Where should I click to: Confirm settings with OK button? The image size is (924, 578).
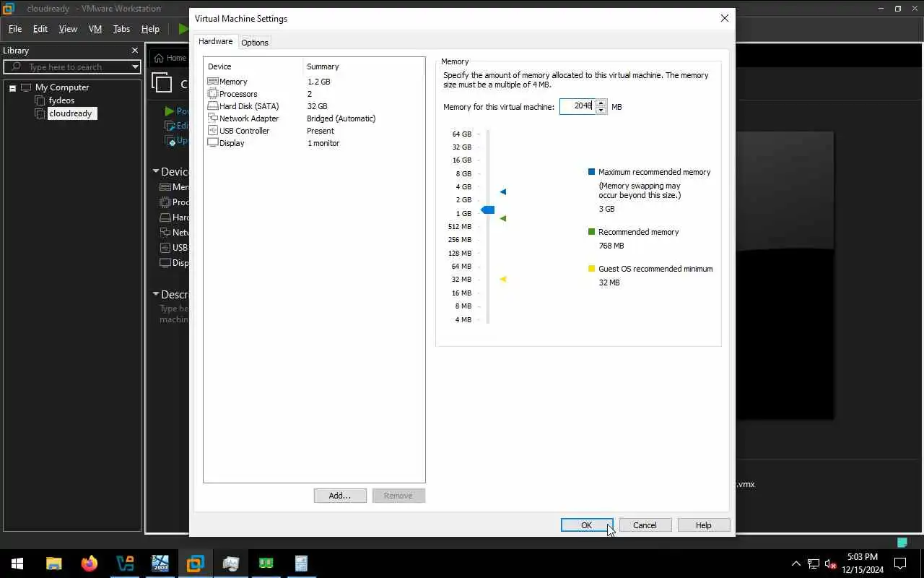coord(587,525)
